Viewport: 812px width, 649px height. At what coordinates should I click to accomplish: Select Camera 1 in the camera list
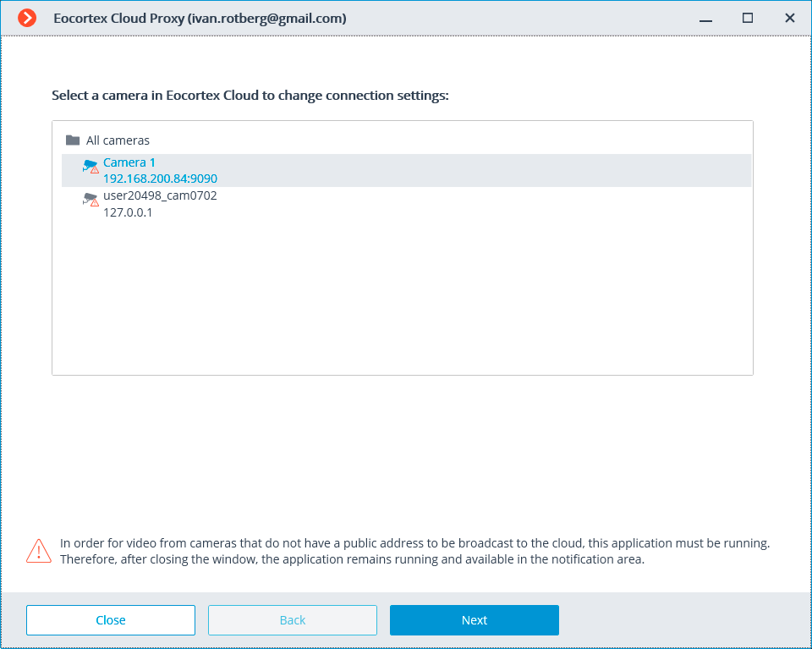(x=129, y=162)
